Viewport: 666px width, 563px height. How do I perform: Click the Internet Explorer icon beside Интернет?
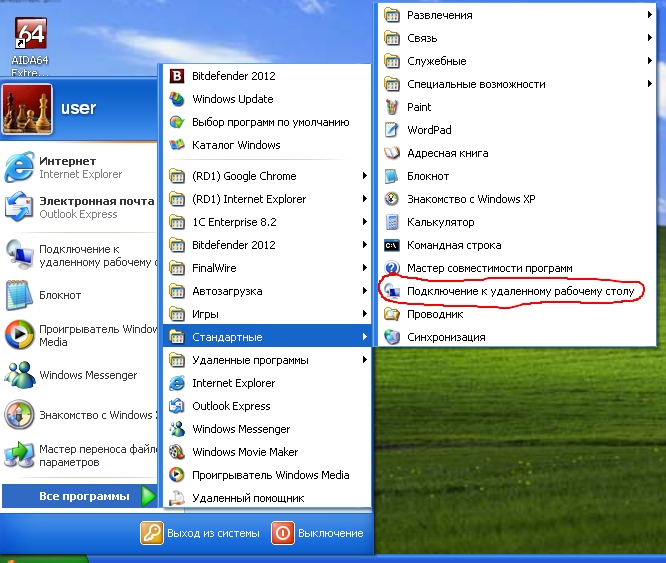(19, 167)
